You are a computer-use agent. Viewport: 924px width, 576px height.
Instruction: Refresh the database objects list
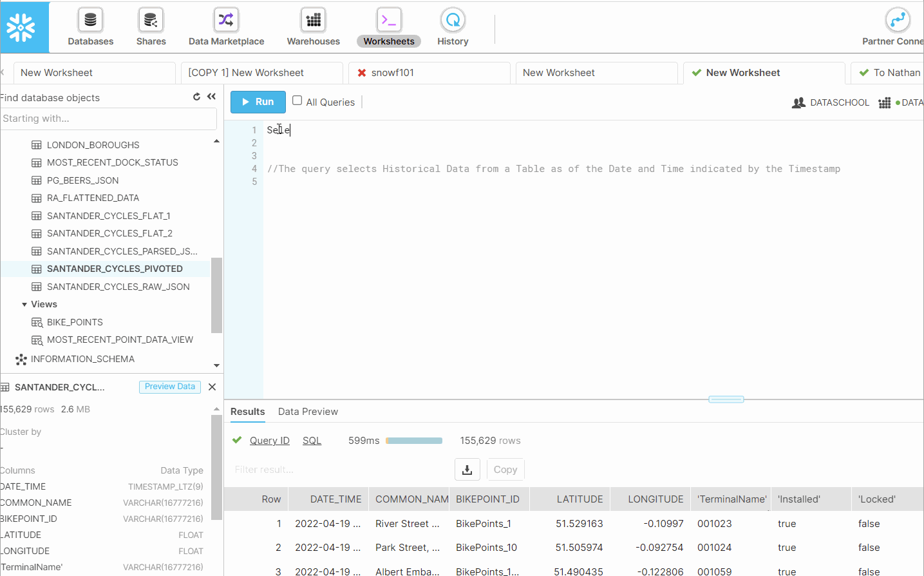197,97
